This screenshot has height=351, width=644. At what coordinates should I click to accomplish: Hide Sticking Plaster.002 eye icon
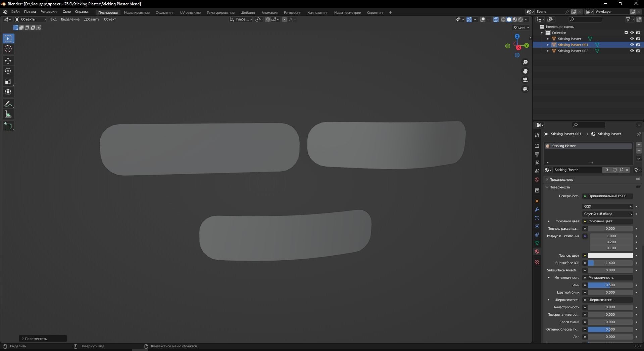pyautogui.click(x=632, y=51)
